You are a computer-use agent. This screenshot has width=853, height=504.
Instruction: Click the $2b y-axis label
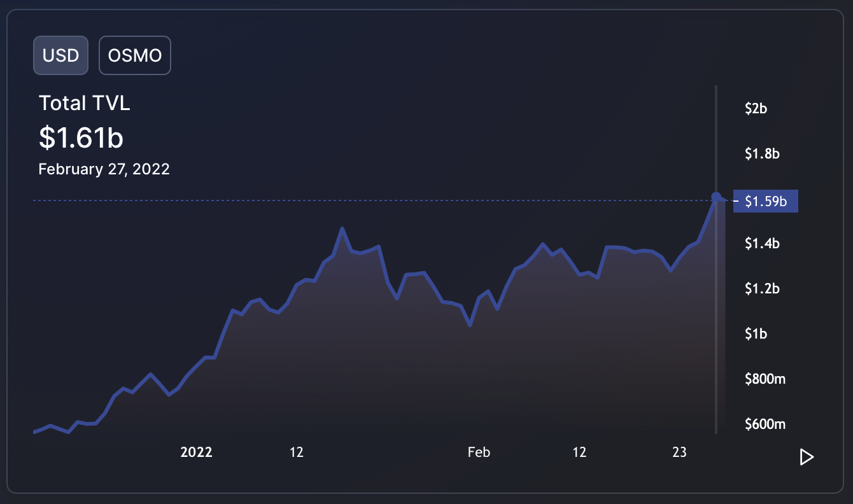point(756,109)
